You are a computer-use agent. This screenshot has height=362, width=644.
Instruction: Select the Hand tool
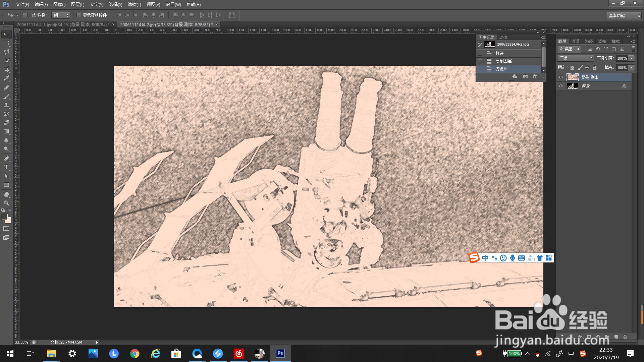point(6,194)
